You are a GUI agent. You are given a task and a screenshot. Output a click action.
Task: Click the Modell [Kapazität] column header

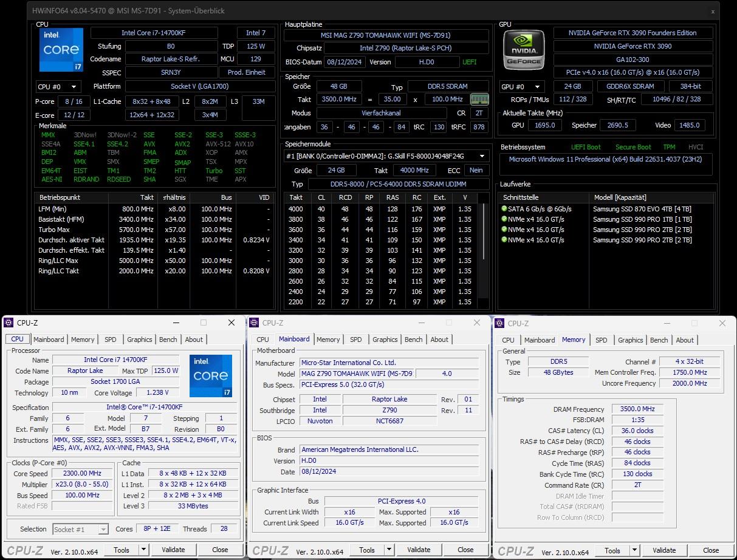pyautogui.click(x=652, y=197)
